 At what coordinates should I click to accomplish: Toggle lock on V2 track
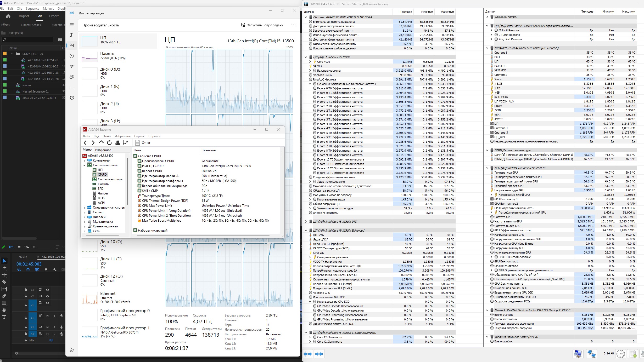point(26,296)
